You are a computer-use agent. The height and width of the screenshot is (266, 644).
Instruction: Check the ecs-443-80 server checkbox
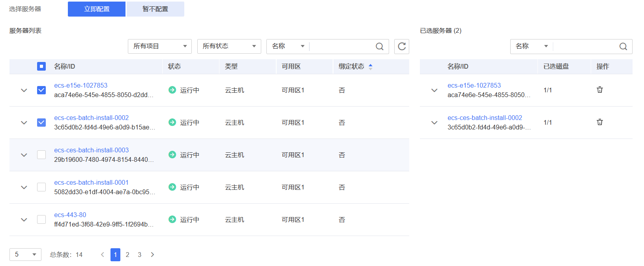click(41, 219)
